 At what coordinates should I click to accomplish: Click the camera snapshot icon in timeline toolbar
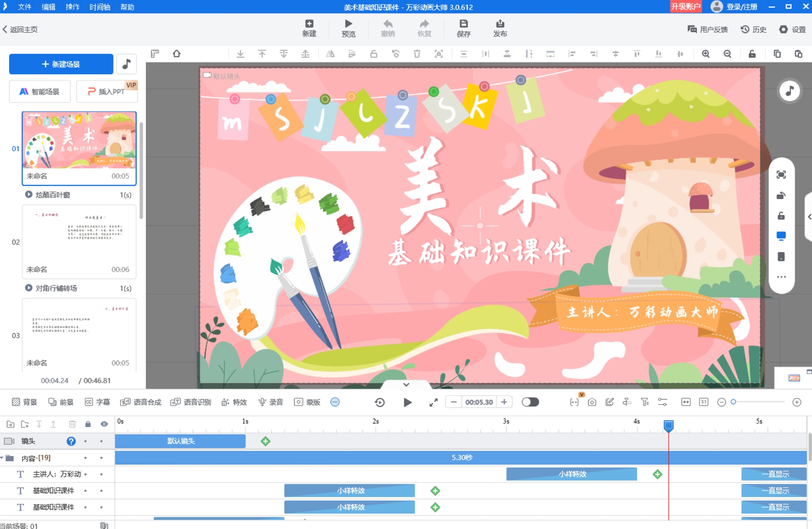592,402
